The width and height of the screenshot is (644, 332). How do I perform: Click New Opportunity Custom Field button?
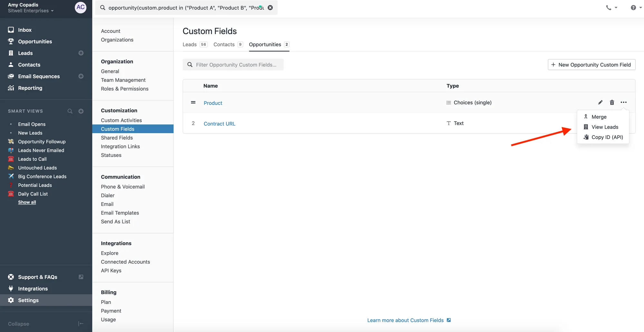[591, 65]
